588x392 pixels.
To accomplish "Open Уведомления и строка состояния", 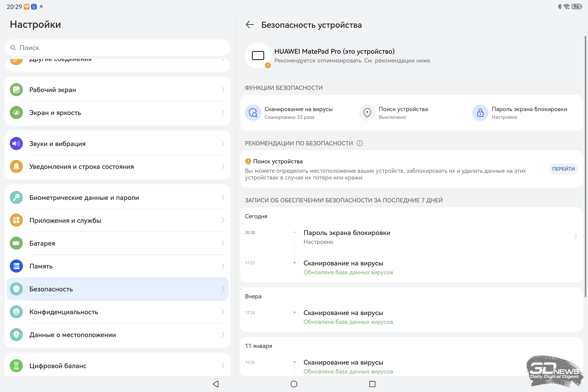I will 118,167.
